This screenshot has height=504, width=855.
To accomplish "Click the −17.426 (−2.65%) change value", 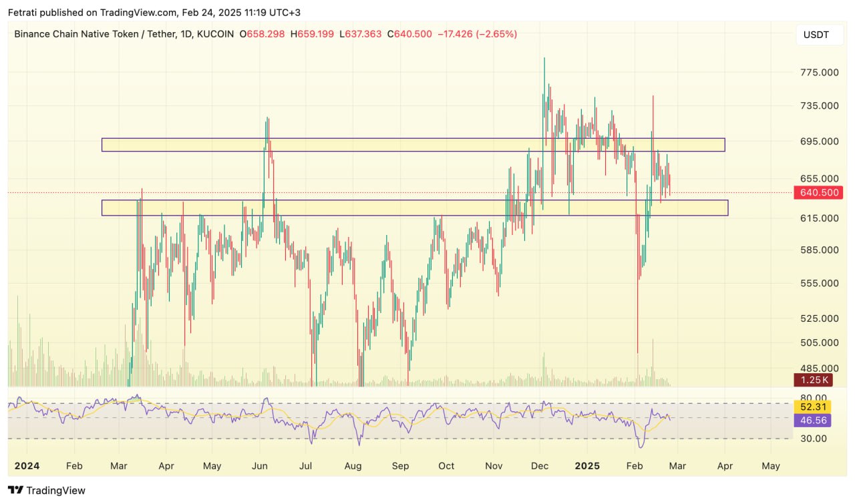I will pos(477,34).
